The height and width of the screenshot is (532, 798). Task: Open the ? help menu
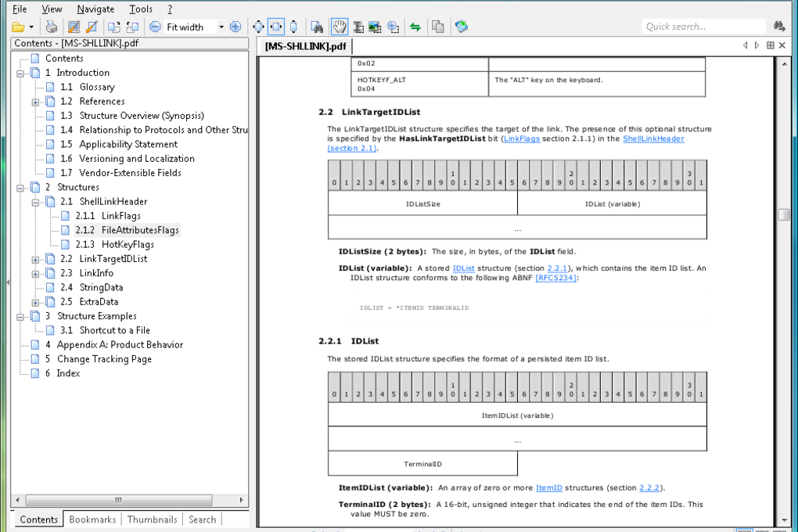coord(170,9)
